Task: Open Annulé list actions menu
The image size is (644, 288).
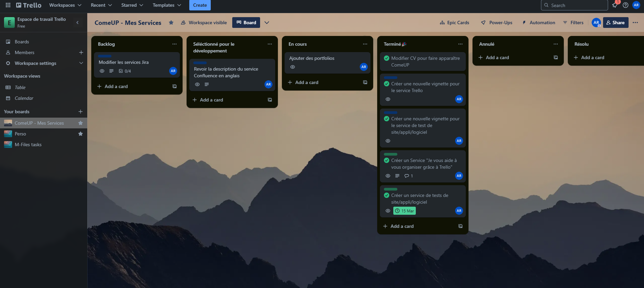Action: 556,44
